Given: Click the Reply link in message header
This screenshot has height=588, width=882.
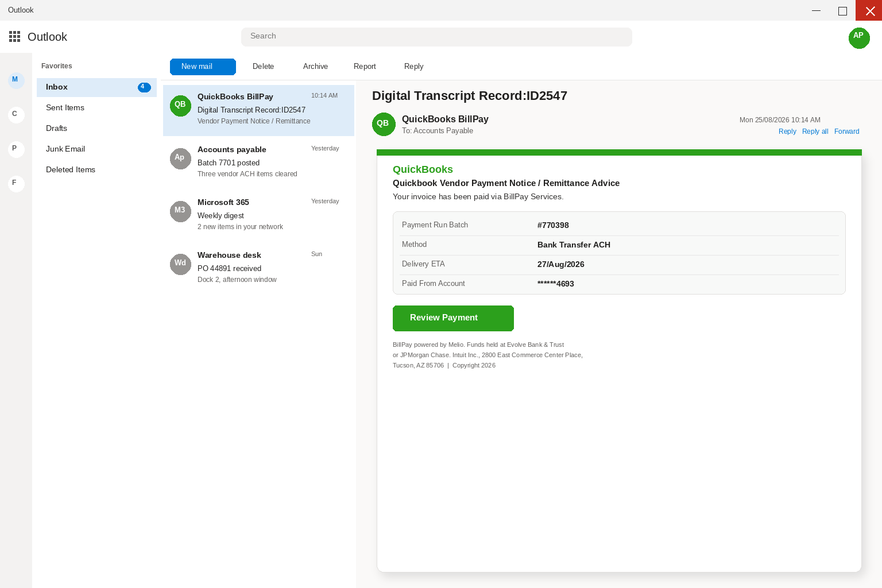Looking at the screenshot, I should [x=787, y=131].
